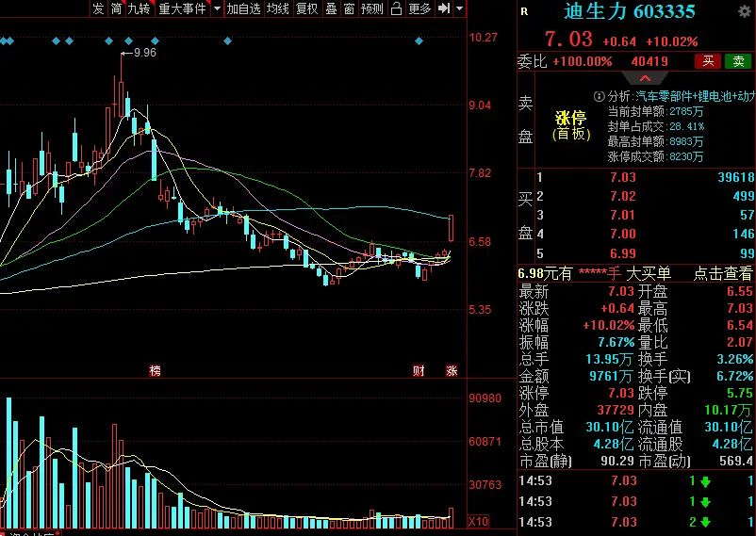756x536 pixels.
Task: Open the settings gear beside the stock name
Action: pyautogui.click(x=747, y=10)
